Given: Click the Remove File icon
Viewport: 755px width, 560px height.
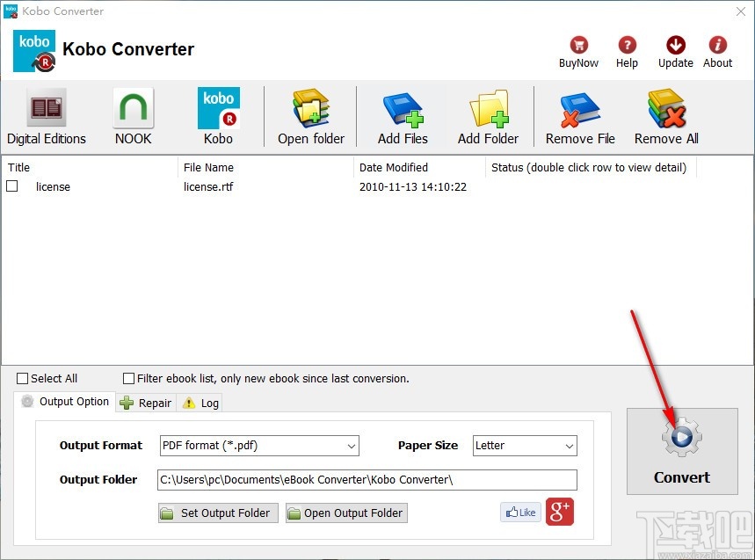Looking at the screenshot, I should [x=580, y=110].
